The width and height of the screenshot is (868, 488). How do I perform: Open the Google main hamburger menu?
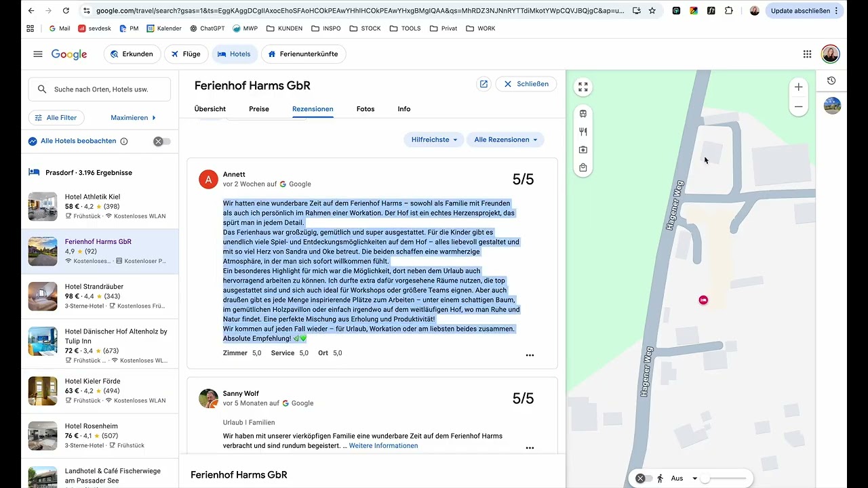click(x=38, y=54)
